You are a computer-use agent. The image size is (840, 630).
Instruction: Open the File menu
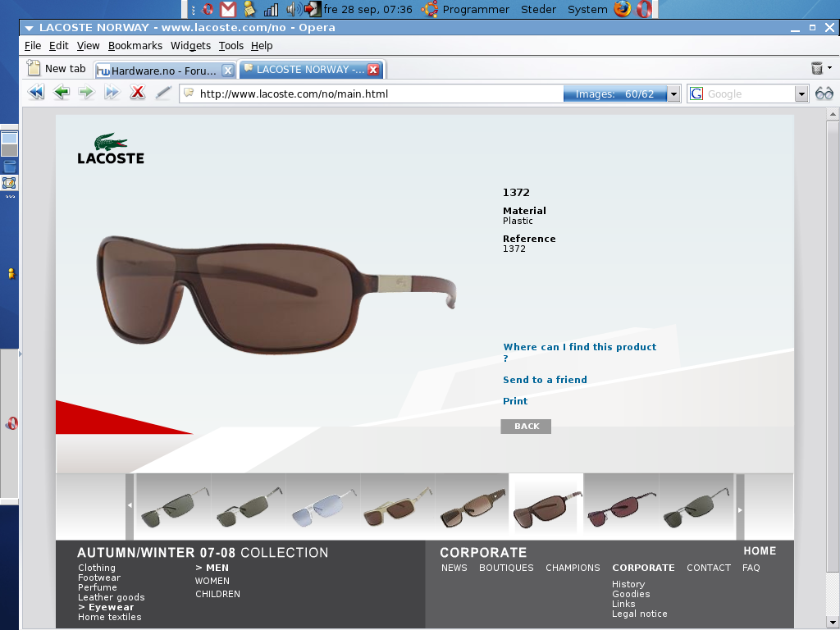coord(33,46)
